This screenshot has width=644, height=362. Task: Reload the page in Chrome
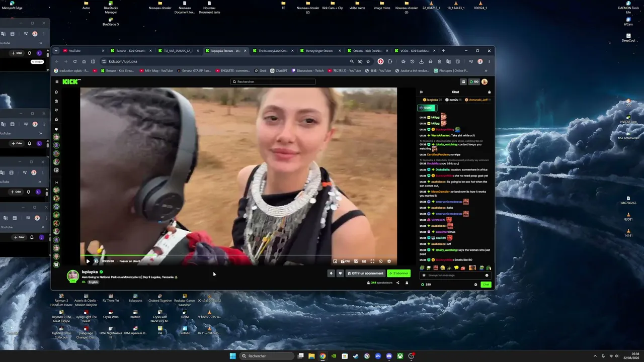pyautogui.click(x=75, y=61)
